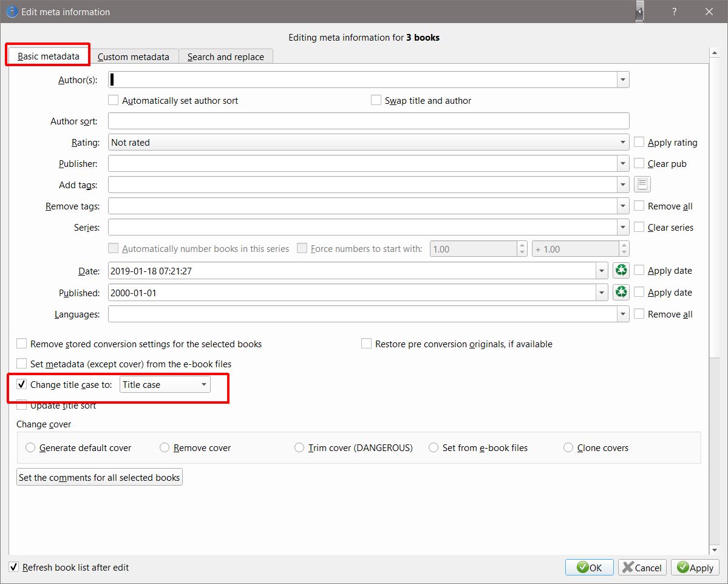Open the Search and replace tab
The image size is (728, 584).
pyautogui.click(x=226, y=56)
